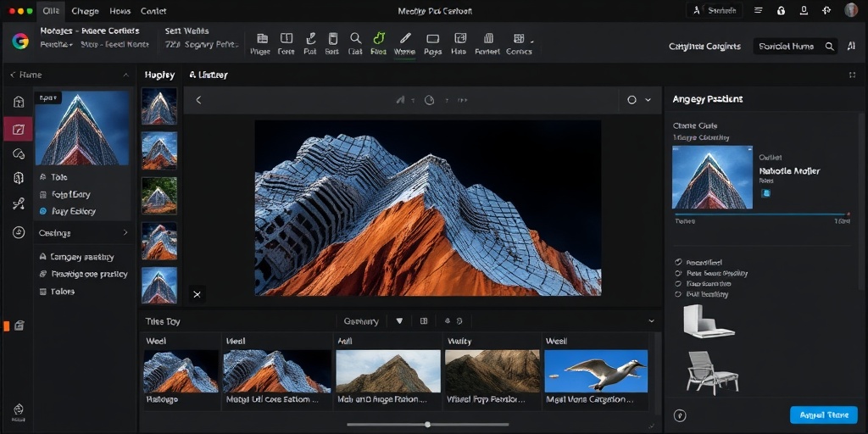Toggle the small blue checkbox under Natiolie Mofler

tap(766, 193)
